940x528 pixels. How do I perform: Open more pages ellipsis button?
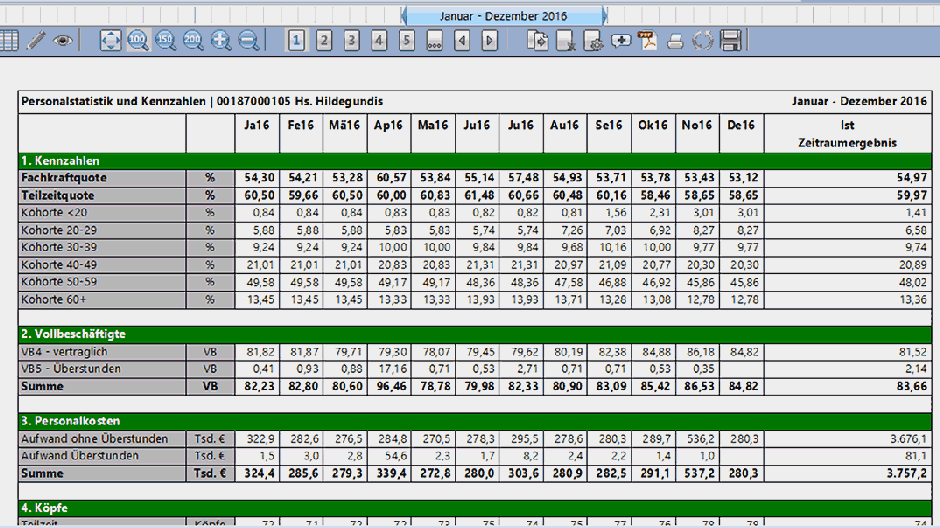coord(434,41)
